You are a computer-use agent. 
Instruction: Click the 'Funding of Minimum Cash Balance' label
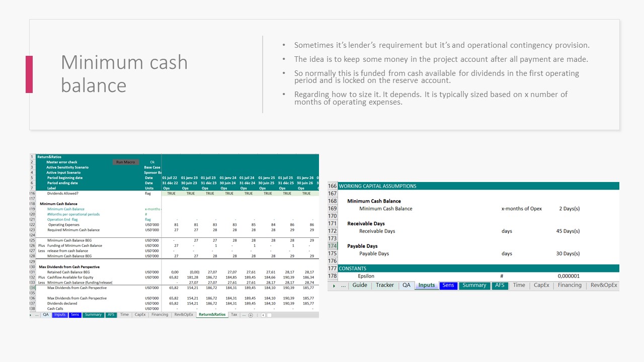point(74,246)
